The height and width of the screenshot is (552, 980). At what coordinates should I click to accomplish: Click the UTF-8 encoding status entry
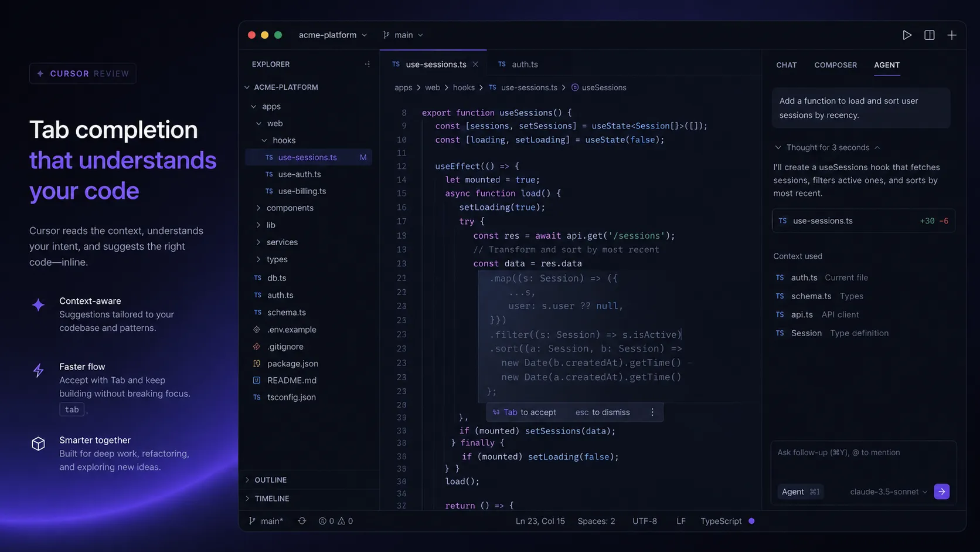click(645, 521)
